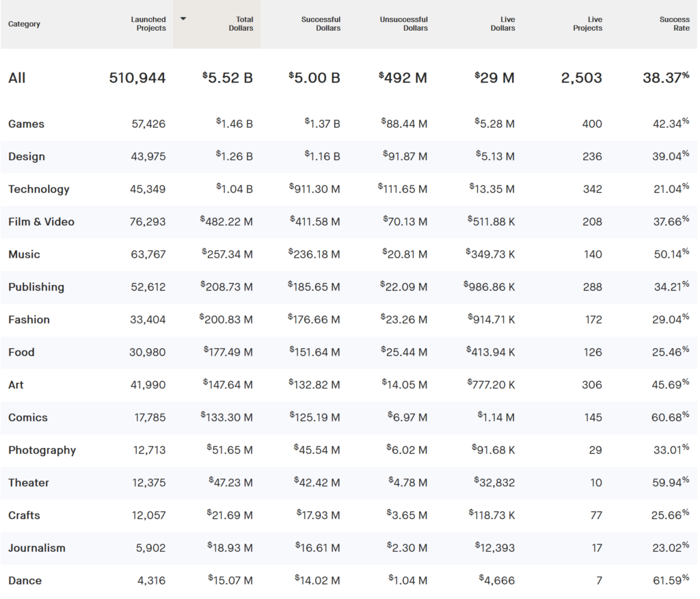Open the Art category

point(16,385)
